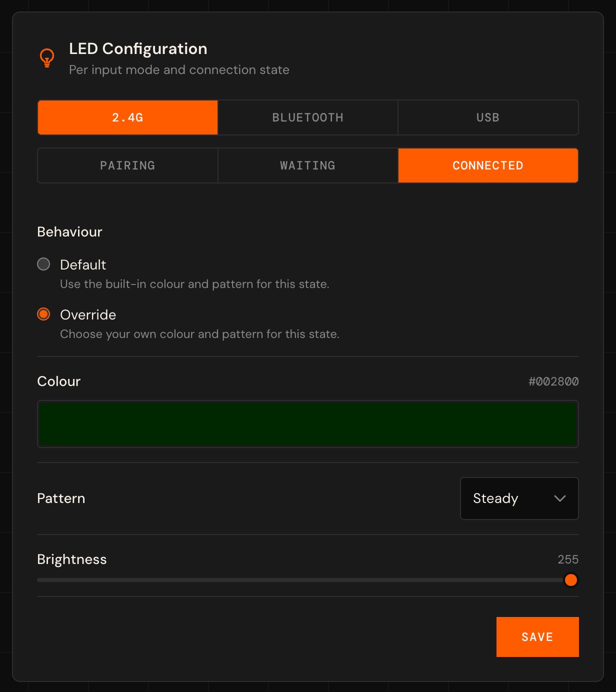Click the 255 brightness value
This screenshot has width=616, height=692.
568,559
